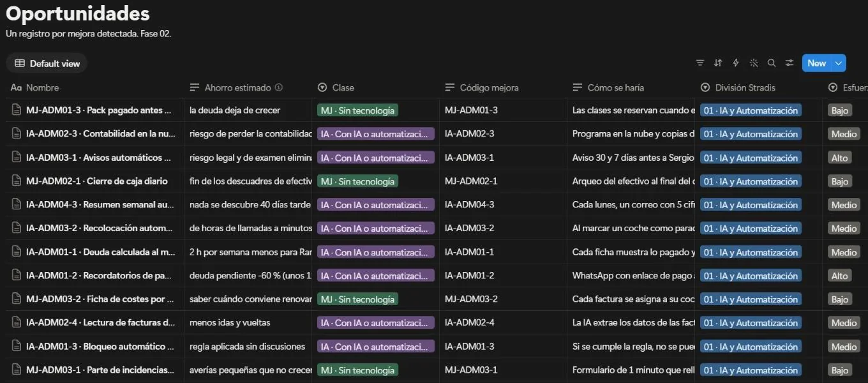
Task: Open search with the magnifier icon
Action: pyautogui.click(x=772, y=63)
